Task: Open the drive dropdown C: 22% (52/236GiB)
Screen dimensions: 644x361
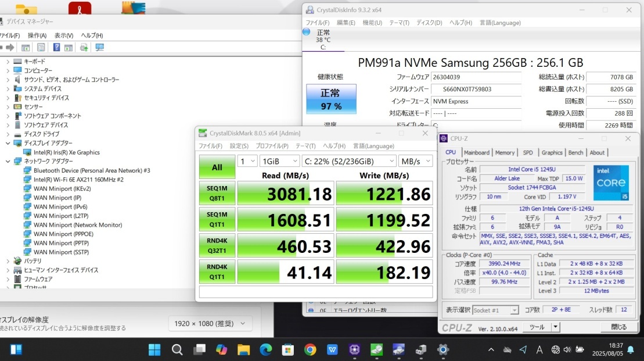Action: (349, 161)
